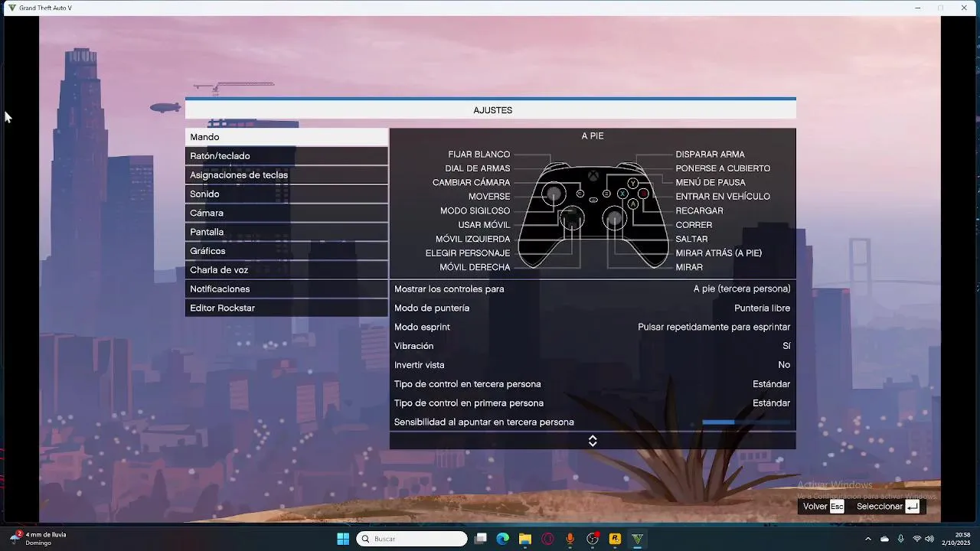The width and height of the screenshot is (980, 551).
Task: Click the microphone tray icon
Action: pyautogui.click(x=901, y=539)
